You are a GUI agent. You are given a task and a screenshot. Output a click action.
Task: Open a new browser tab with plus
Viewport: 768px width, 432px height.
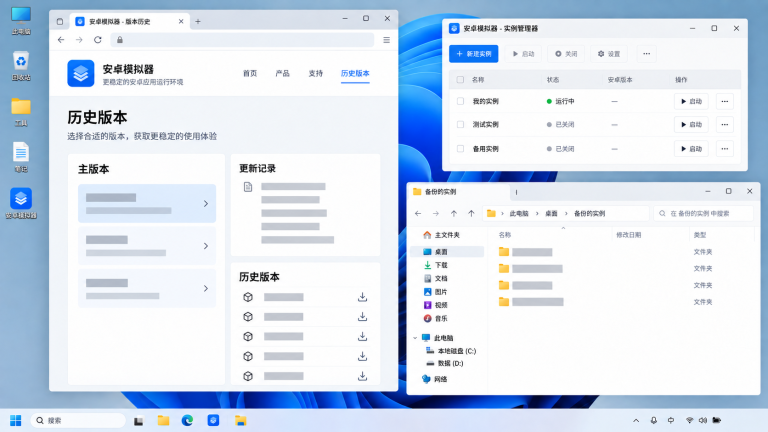[198, 21]
